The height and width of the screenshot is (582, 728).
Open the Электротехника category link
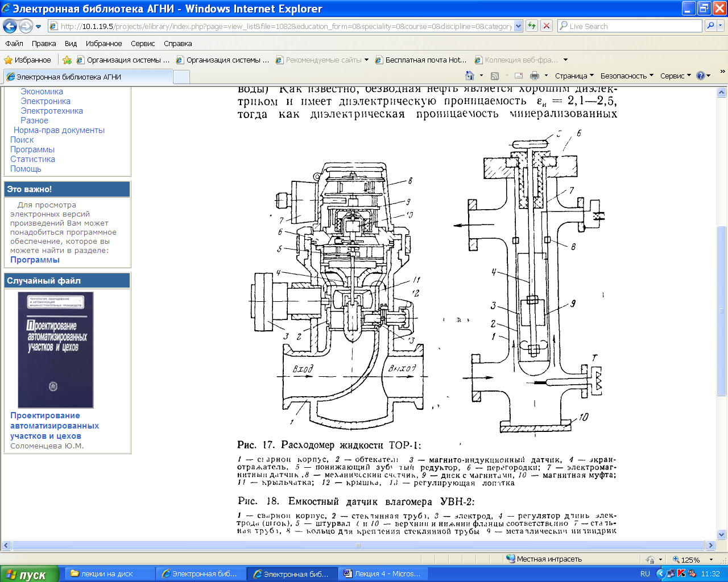[52, 111]
